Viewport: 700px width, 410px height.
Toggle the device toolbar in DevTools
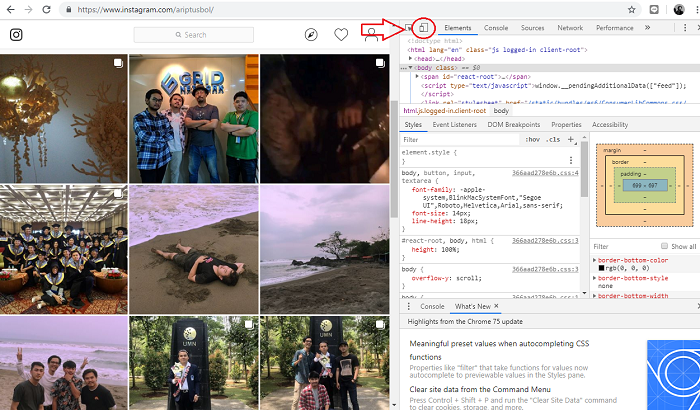[423, 28]
